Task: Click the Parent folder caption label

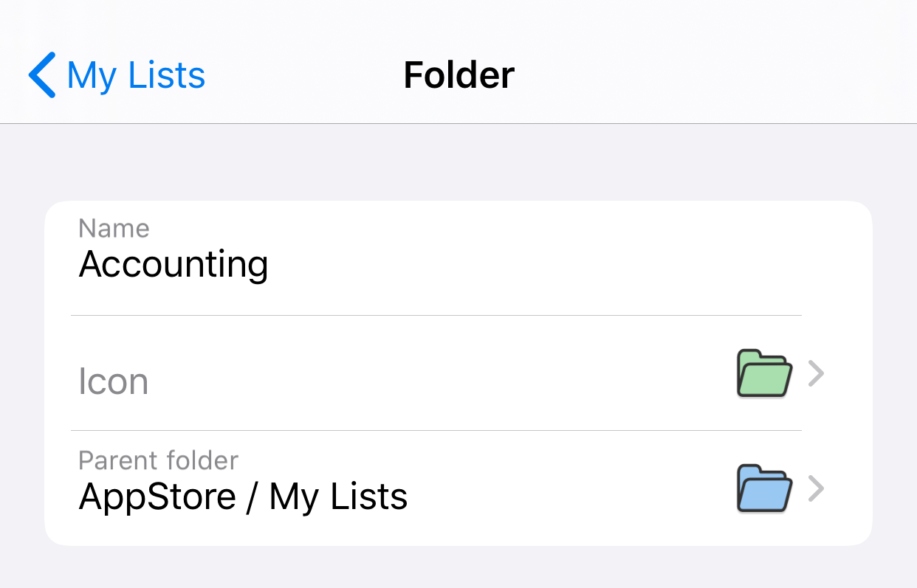Action: (158, 461)
